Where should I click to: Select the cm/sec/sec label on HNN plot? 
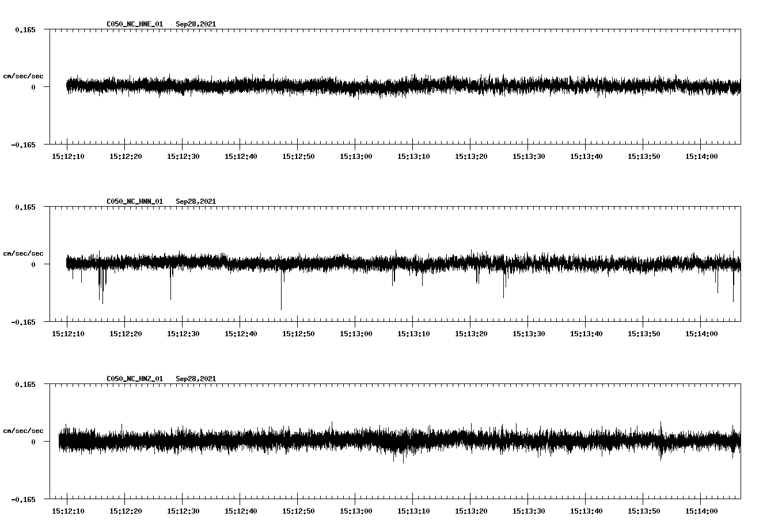click(23, 253)
